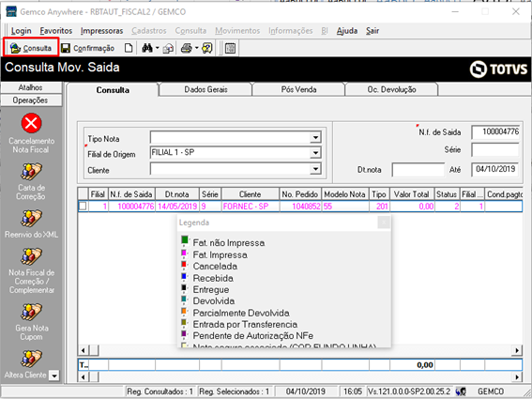Click the N.f. de Saida input field
The width and height of the screenshot is (532, 399).
495,131
